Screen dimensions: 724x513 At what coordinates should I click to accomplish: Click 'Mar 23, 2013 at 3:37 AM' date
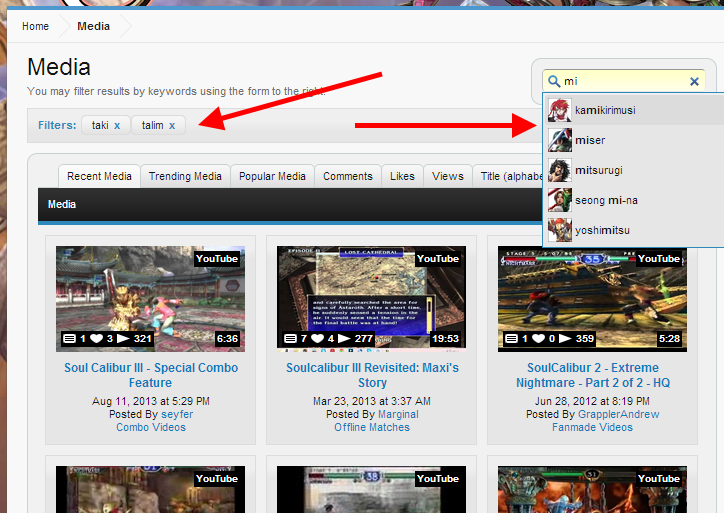click(372, 401)
